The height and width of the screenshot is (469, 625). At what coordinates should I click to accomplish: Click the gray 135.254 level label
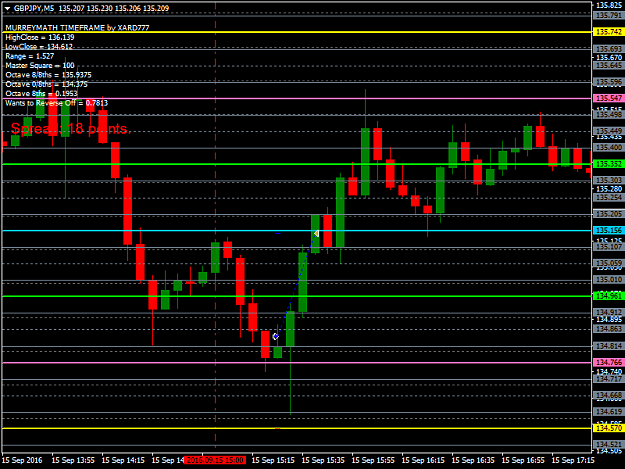[609, 197]
